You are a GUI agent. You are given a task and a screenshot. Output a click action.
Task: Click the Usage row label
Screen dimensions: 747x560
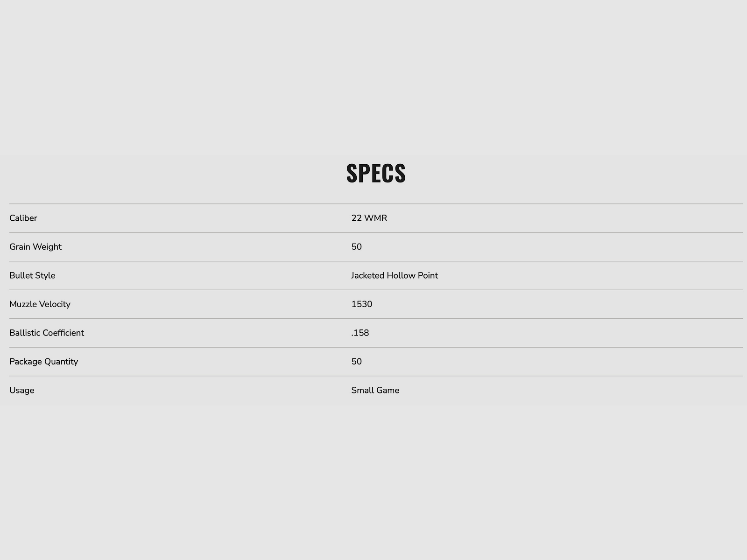point(22,390)
